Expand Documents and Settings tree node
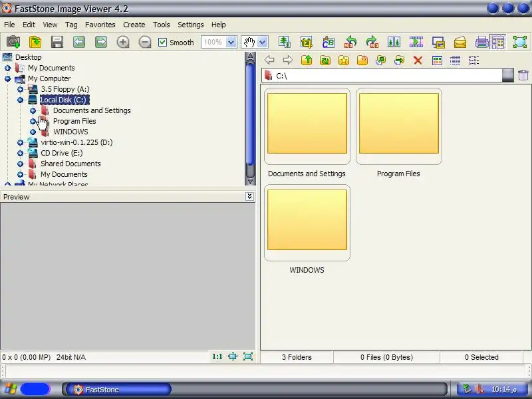The height and width of the screenshot is (399, 532). (33, 110)
